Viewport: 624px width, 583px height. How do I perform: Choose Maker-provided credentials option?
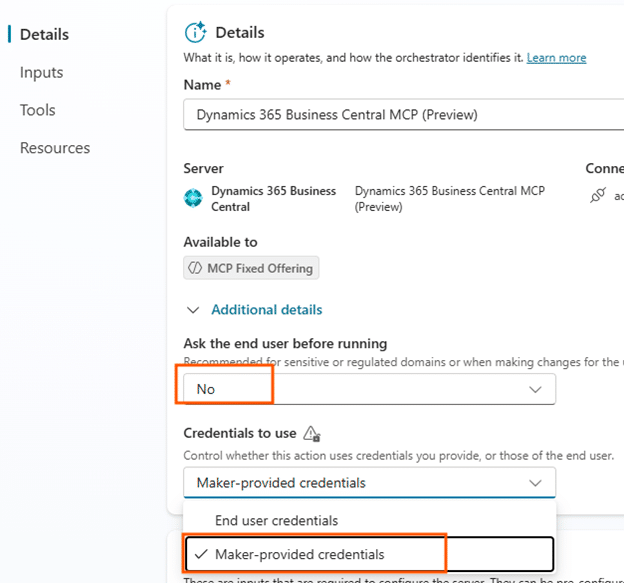[369, 554]
